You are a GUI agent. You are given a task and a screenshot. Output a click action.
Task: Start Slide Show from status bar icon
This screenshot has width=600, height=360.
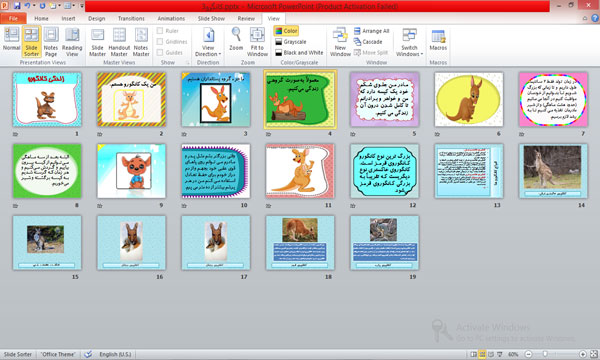pos(499,354)
